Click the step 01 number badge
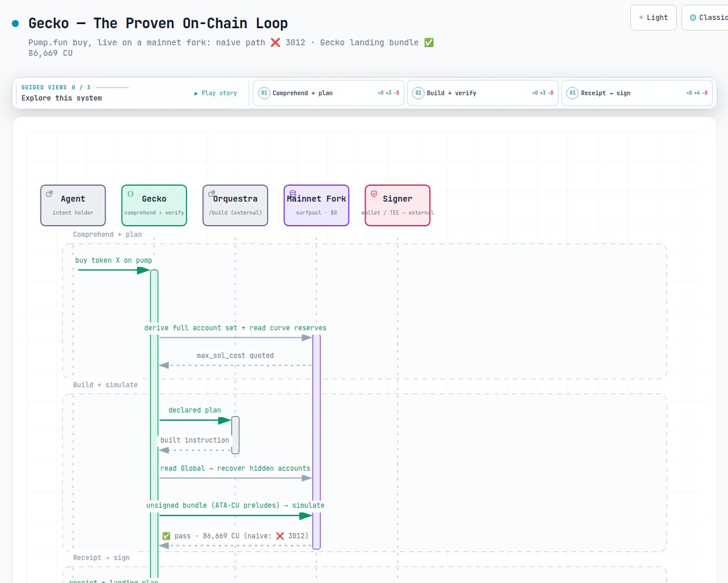The image size is (728, 583). click(x=264, y=93)
